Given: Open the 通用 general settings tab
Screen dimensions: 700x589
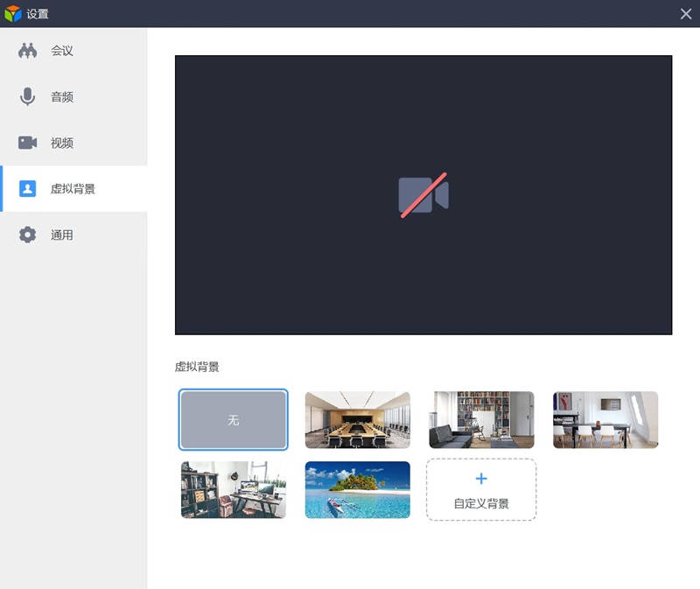Looking at the screenshot, I should point(62,235).
